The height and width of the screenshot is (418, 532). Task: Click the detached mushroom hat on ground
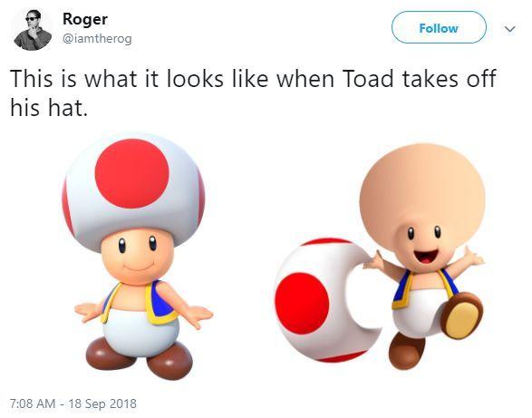325,300
